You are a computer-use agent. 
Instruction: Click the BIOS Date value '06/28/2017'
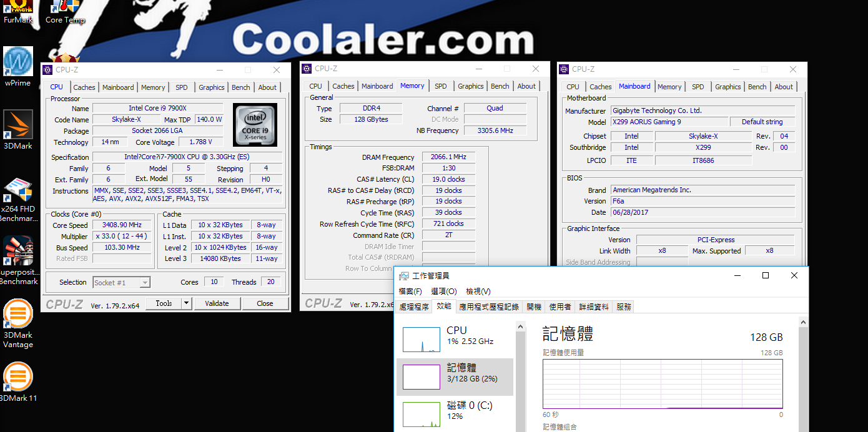pos(703,212)
